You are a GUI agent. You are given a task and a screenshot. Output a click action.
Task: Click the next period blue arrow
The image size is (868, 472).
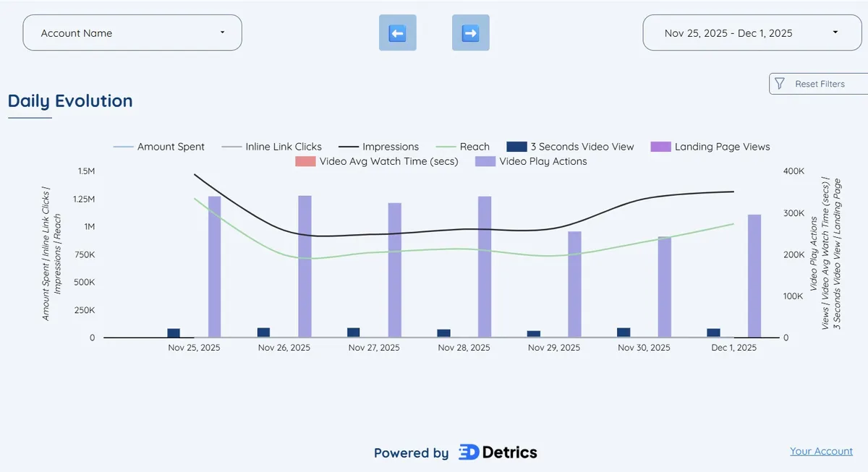pyautogui.click(x=471, y=32)
